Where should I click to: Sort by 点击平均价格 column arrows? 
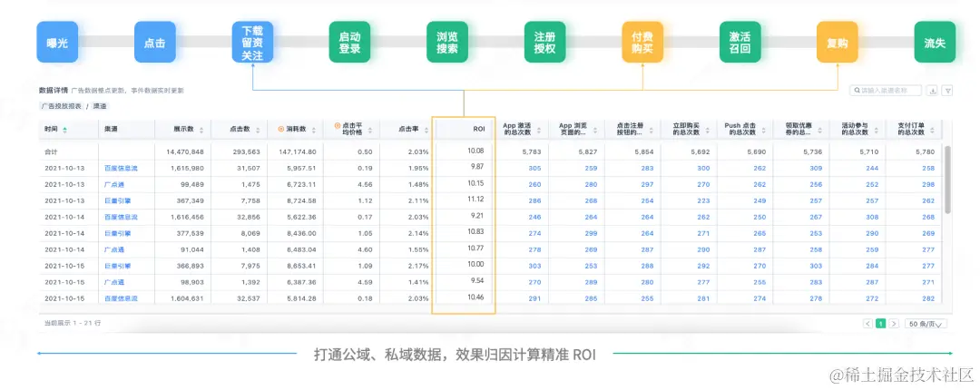369,130
